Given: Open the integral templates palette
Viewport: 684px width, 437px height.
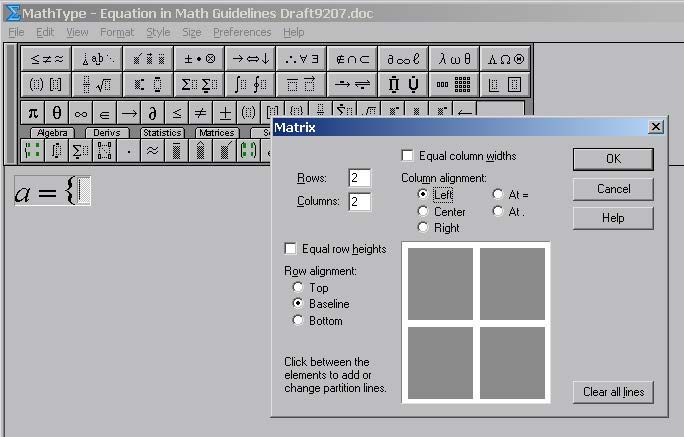Looking at the screenshot, I should [x=250, y=85].
